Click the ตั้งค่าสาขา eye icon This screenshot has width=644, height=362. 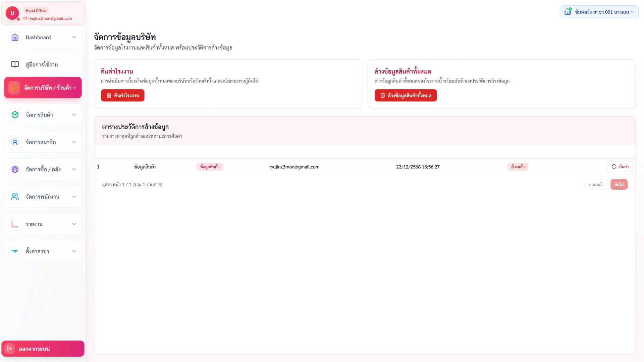coord(15,251)
